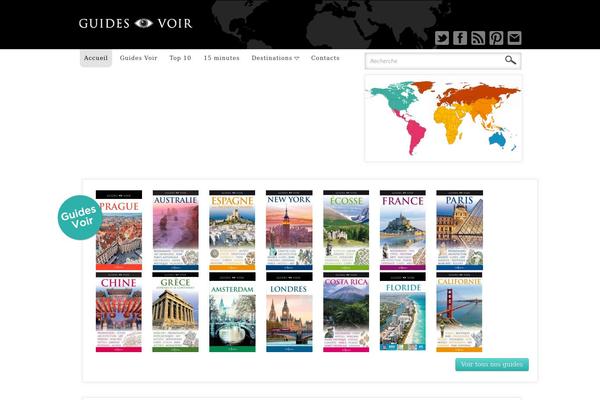
Task: Select Africa on the world map
Action: point(449,123)
